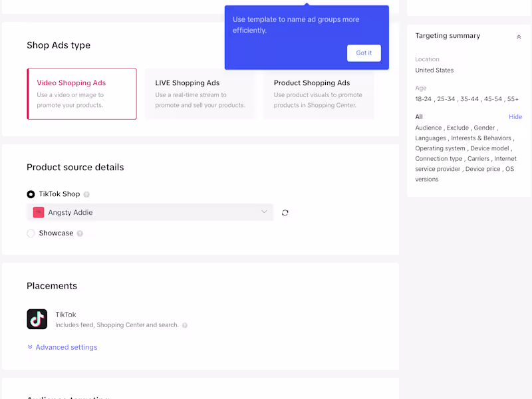Click the TikTok logo in Placements
Image resolution: width=532 pixels, height=399 pixels.
tap(37, 319)
